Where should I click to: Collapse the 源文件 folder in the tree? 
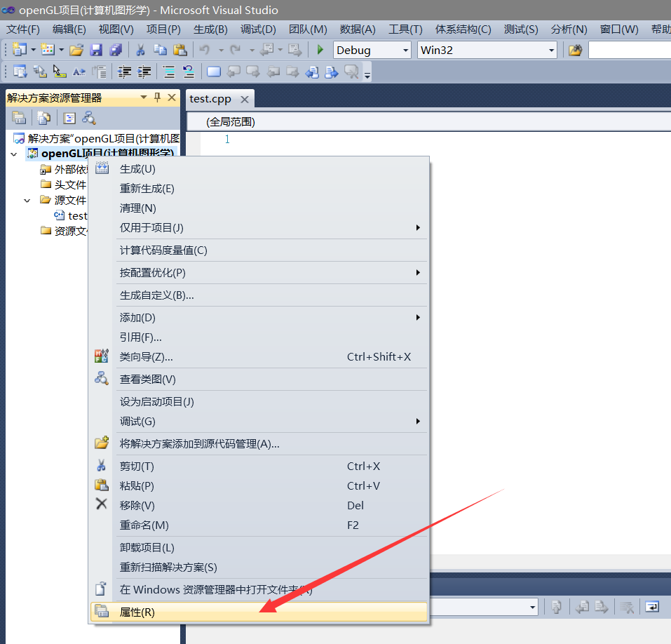(x=26, y=200)
